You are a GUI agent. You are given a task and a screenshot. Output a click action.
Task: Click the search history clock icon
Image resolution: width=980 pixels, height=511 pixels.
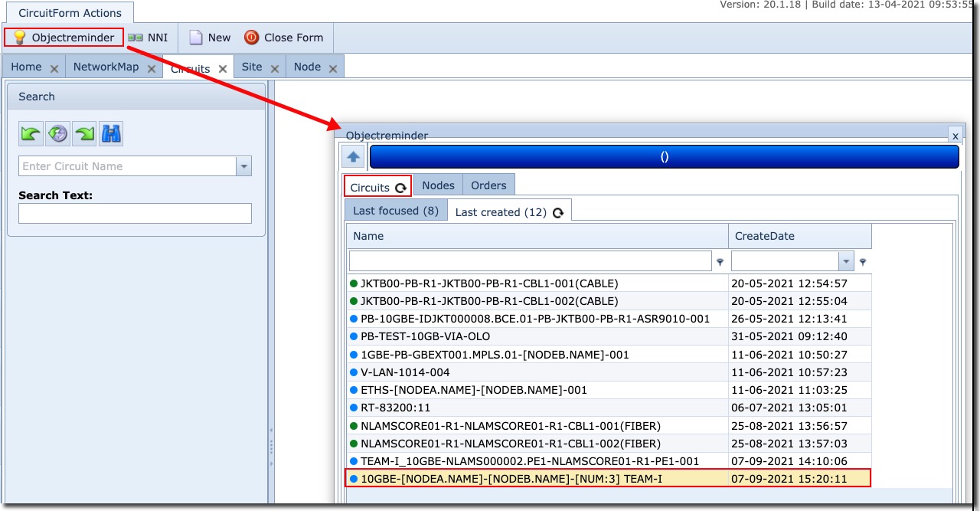pyautogui.click(x=57, y=134)
